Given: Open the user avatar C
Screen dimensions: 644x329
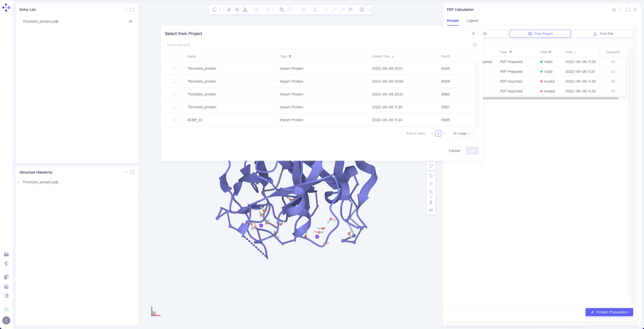Looking at the screenshot, I should coord(6,320).
